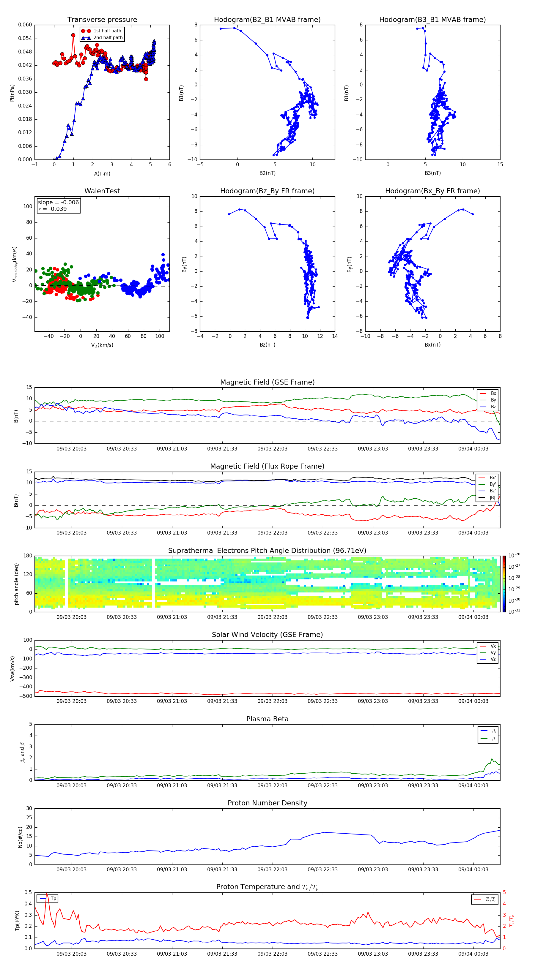Click the "Proton Number Density" title

click(267, 803)
